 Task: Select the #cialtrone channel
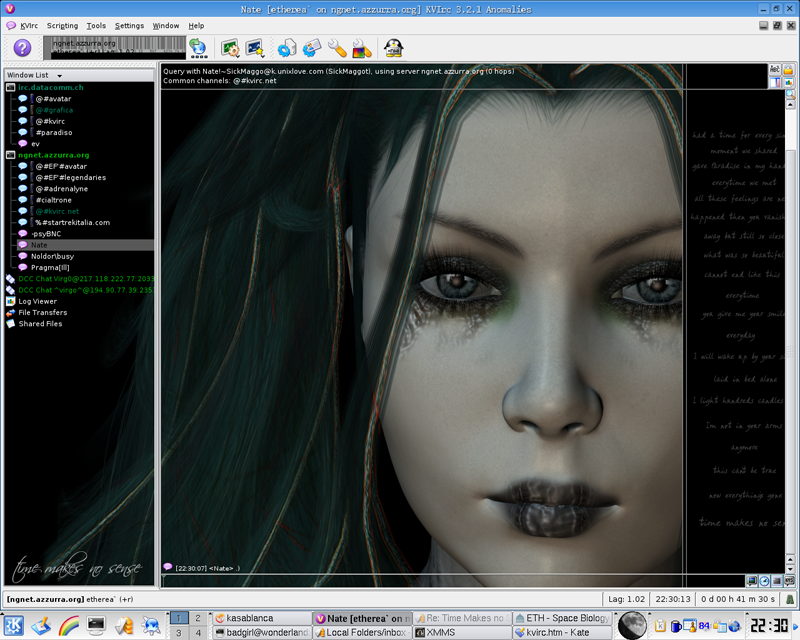[x=54, y=200]
